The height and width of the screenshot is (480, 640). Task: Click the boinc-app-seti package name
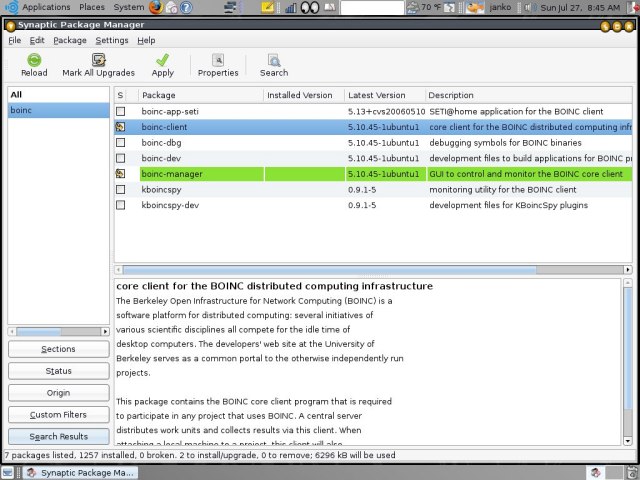(x=170, y=111)
